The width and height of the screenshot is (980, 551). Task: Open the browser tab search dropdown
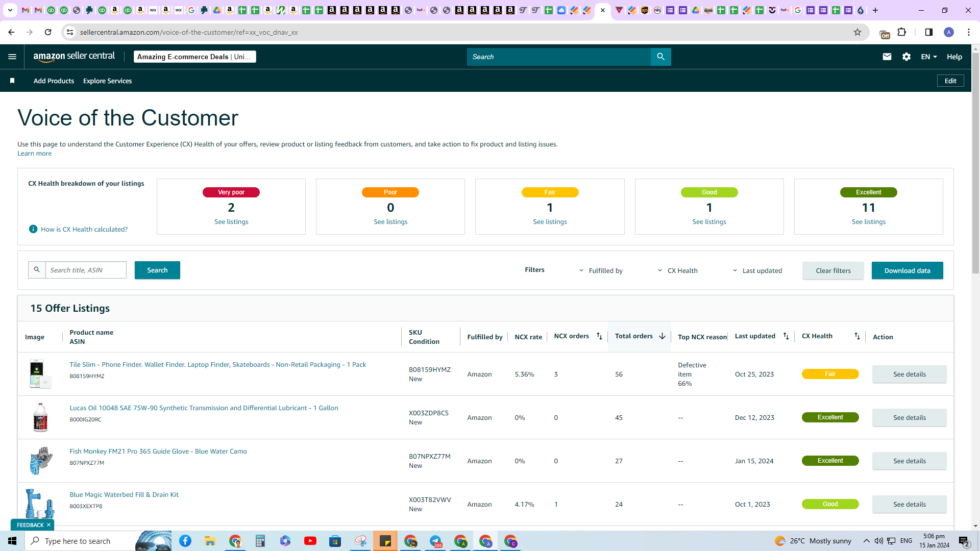(x=10, y=10)
